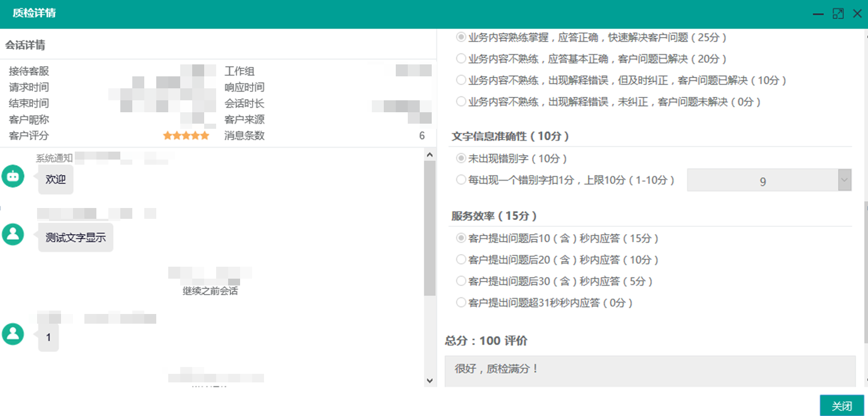The image size is (868, 416).
Task: Choose 20（含）秒内应答 (10分) option
Action: coord(461,260)
